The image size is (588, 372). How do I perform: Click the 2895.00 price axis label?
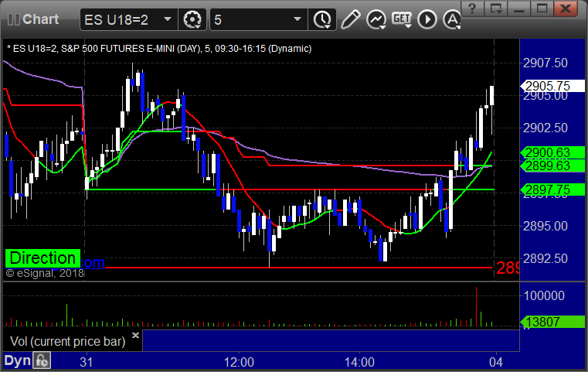[x=546, y=226]
